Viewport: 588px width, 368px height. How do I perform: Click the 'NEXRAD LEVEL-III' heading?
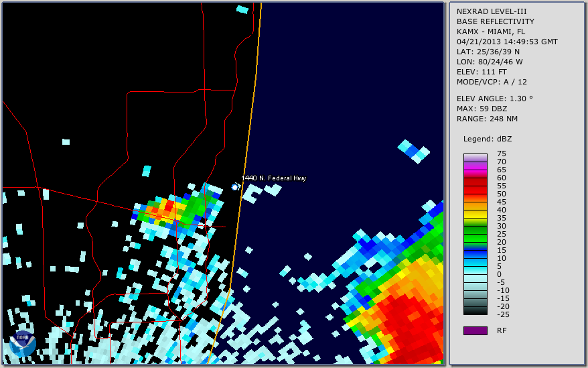point(492,11)
